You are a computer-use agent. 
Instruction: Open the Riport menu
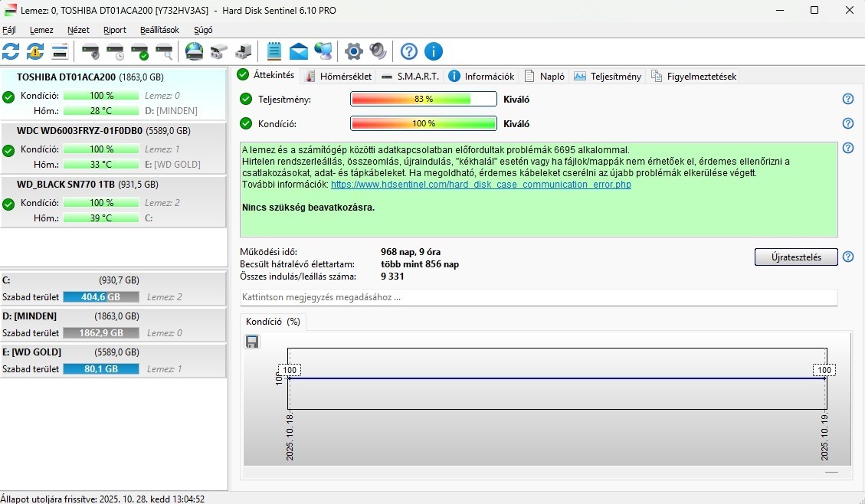point(115,30)
